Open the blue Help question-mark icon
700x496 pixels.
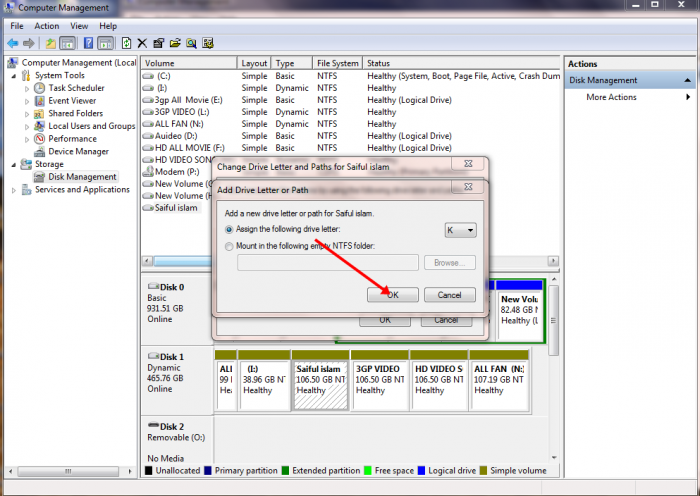point(88,43)
